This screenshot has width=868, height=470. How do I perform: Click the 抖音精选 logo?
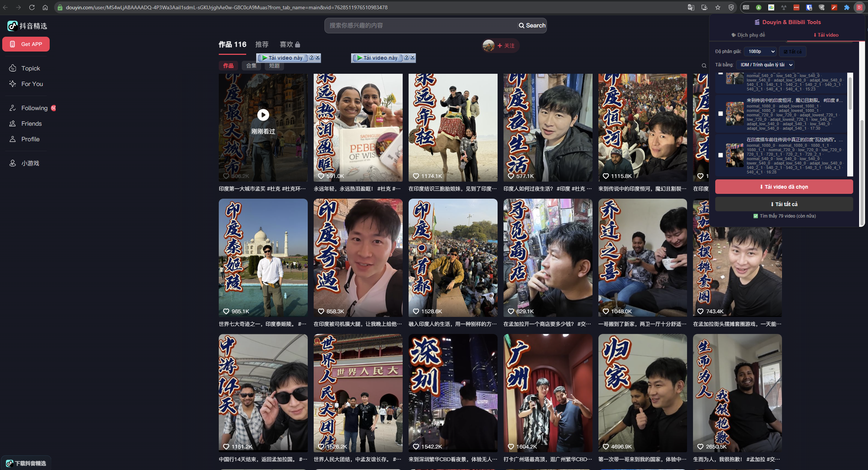click(27, 26)
